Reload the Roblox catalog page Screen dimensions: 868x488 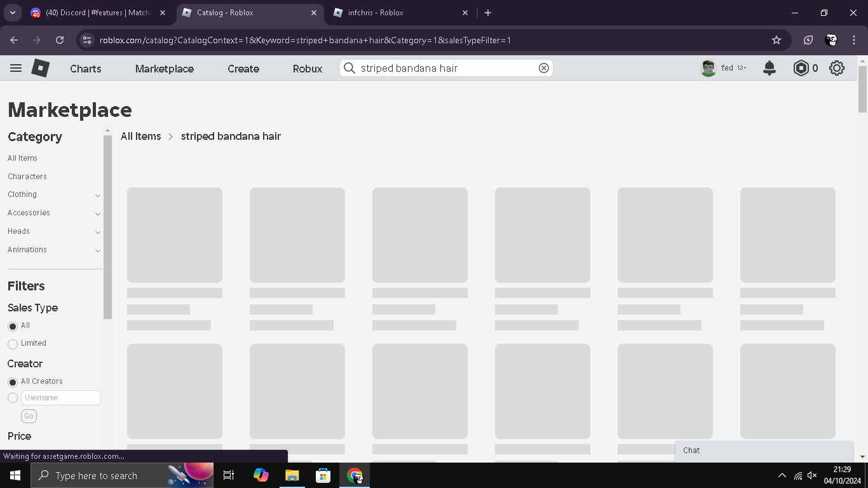pyautogui.click(x=60, y=40)
